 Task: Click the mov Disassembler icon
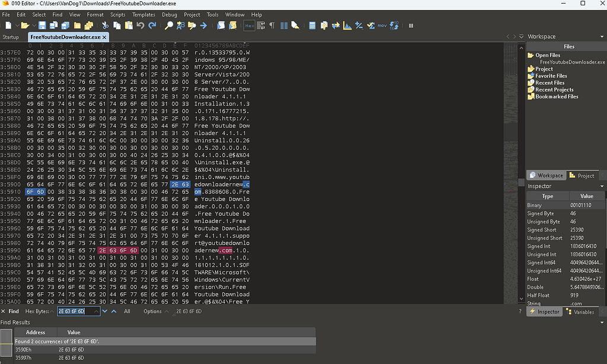[x=382, y=25]
